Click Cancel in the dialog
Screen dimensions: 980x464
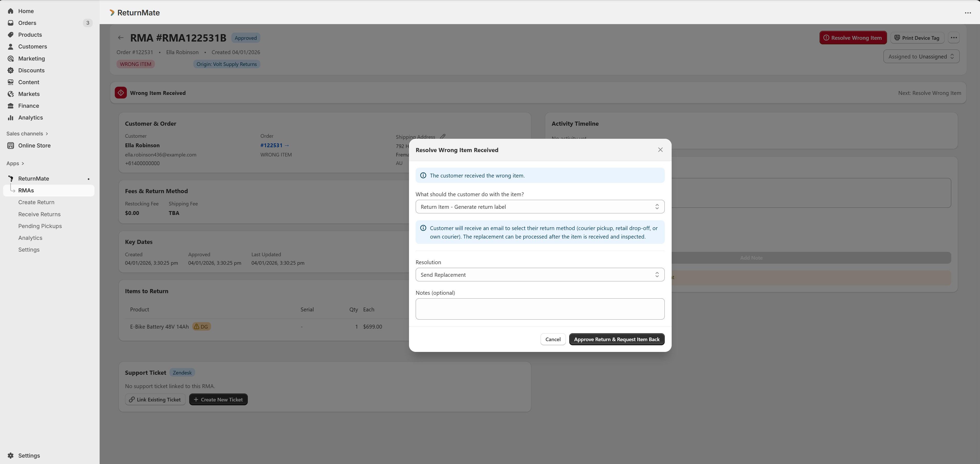pyautogui.click(x=553, y=339)
